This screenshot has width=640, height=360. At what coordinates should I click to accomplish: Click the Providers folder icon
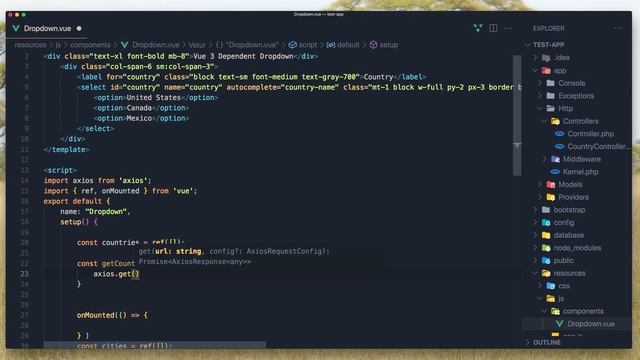550,197
